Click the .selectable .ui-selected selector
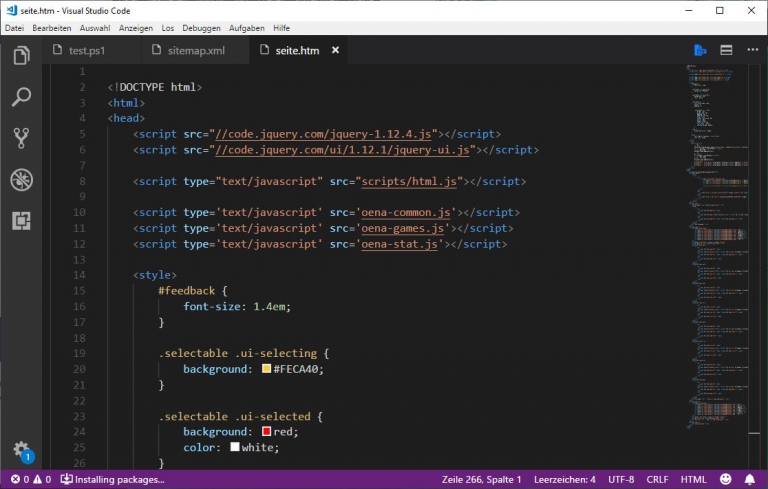The height and width of the screenshot is (489, 768). pyautogui.click(x=234, y=416)
